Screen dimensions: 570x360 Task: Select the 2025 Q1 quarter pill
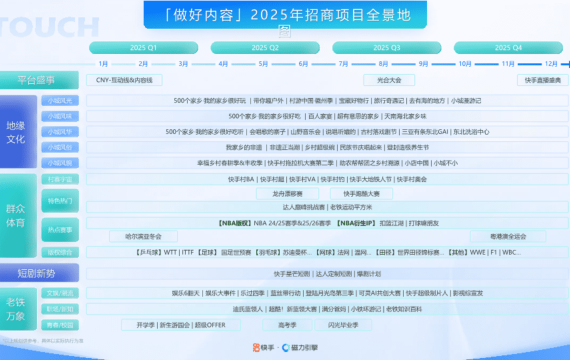[x=143, y=48]
